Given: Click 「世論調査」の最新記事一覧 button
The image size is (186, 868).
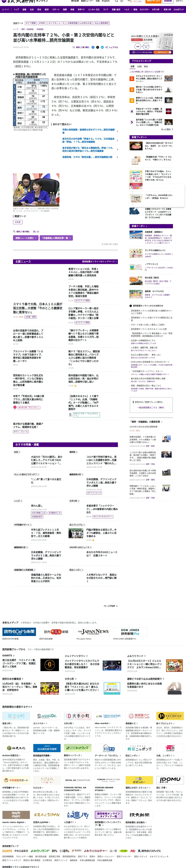Looking at the screenshot, I should click(x=56, y=238).
